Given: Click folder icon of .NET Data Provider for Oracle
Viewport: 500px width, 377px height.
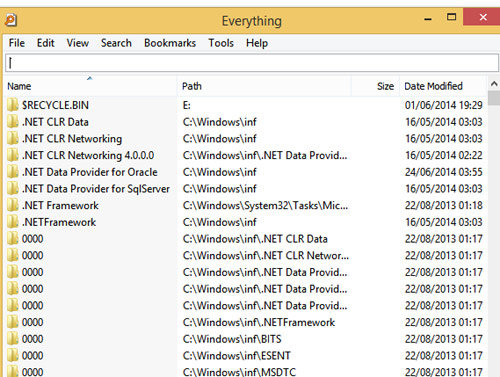Looking at the screenshot, I should click(x=13, y=172).
